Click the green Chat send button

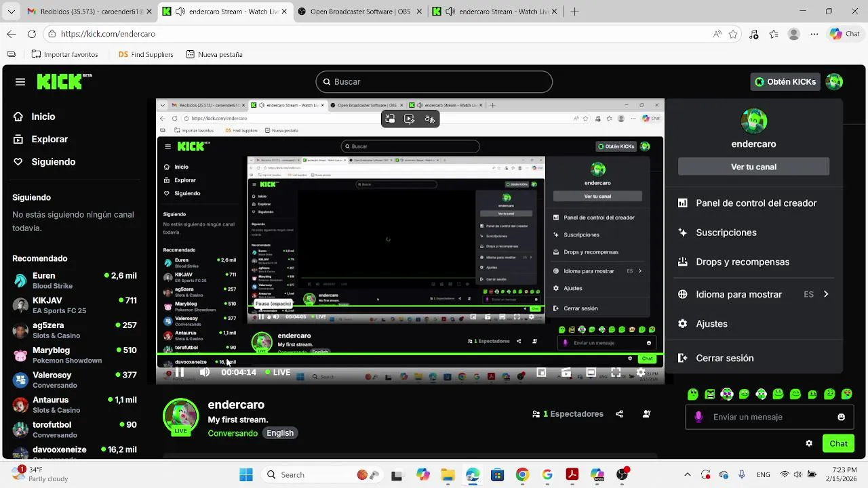point(838,444)
